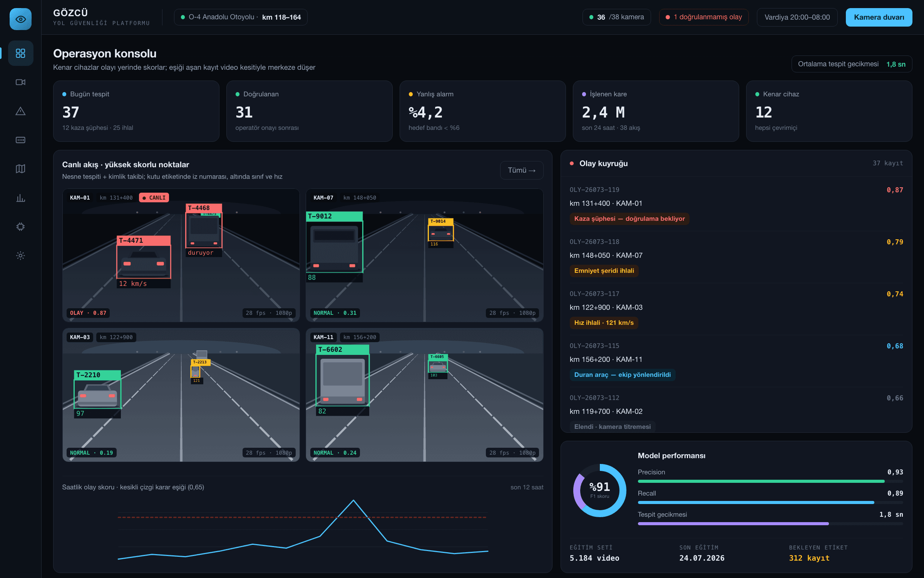This screenshot has width=924, height=578.
Task: Open the ruler-like sidebar icon below the warning triangle
Action: pyautogui.click(x=20, y=140)
